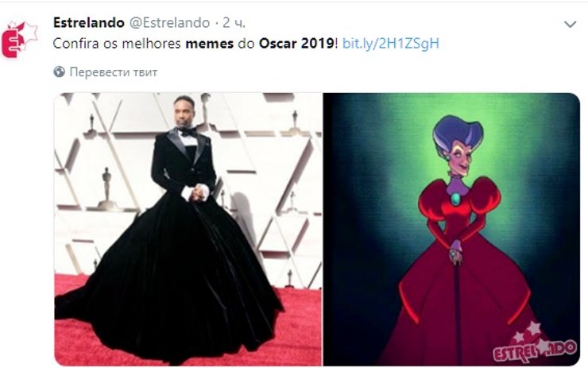Viewport: 588px width, 368px height.
Task: Click the bow tie in the left photo
Action: (x=188, y=132)
